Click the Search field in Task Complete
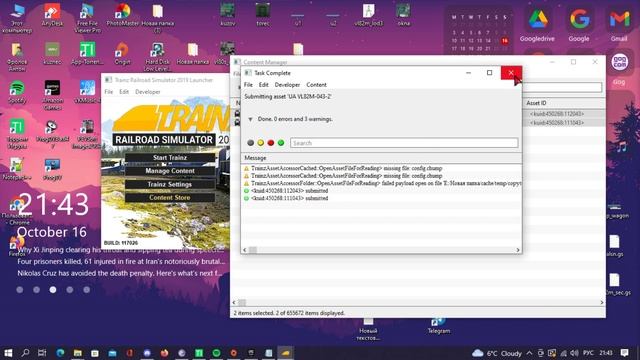 (x=404, y=143)
